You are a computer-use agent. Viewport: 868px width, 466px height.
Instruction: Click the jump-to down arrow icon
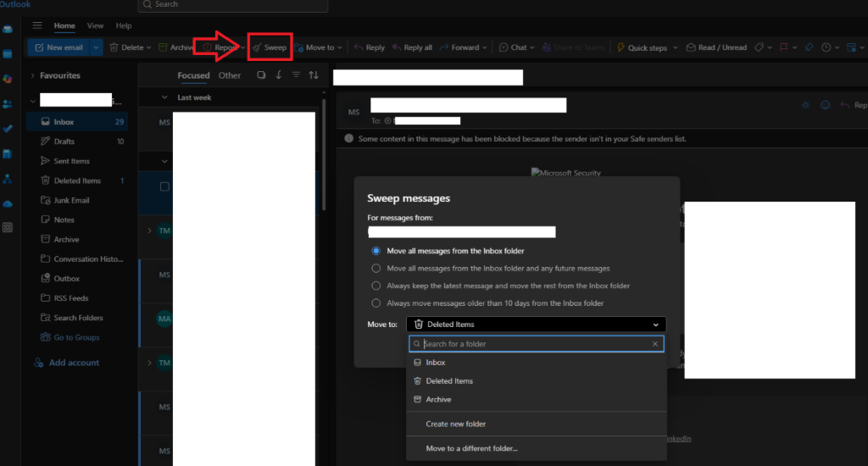click(x=278, y=75)
